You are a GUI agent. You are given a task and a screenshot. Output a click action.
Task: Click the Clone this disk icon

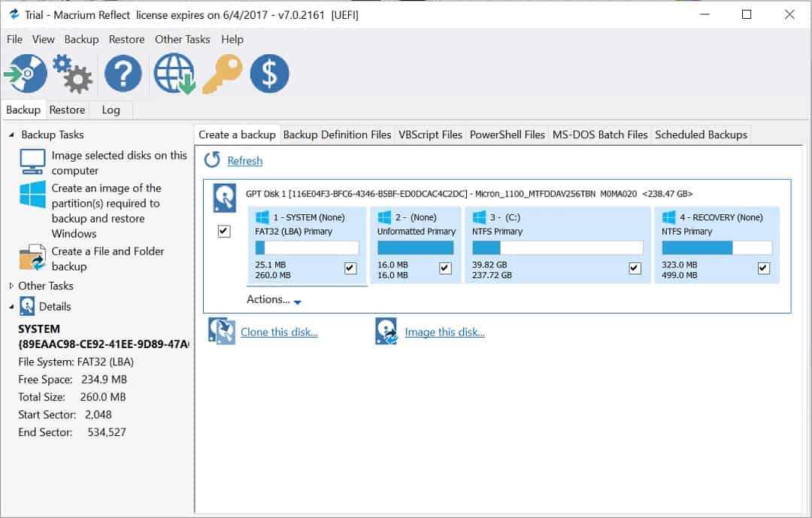click(222, 332)
